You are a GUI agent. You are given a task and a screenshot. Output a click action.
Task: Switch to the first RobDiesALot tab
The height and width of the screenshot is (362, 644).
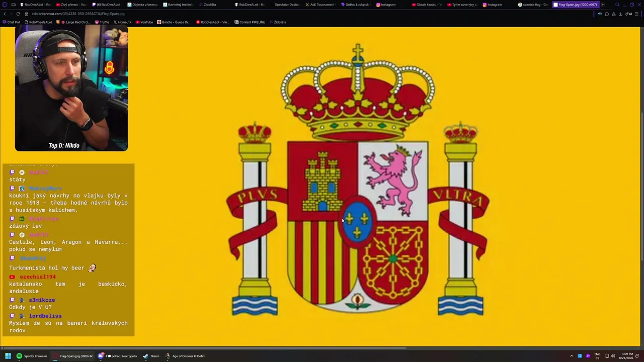pos(36,5)
